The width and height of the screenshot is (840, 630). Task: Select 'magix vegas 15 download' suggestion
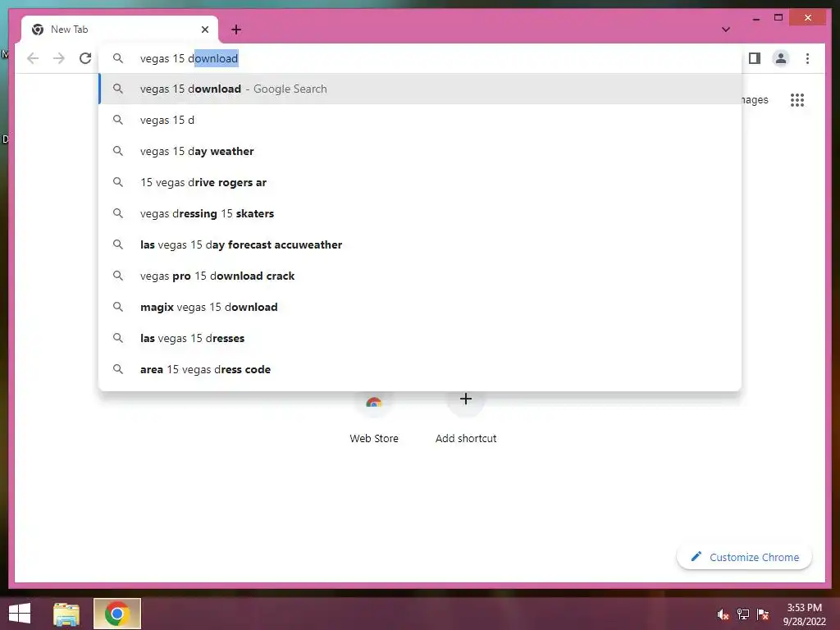[x=420, y=307]
